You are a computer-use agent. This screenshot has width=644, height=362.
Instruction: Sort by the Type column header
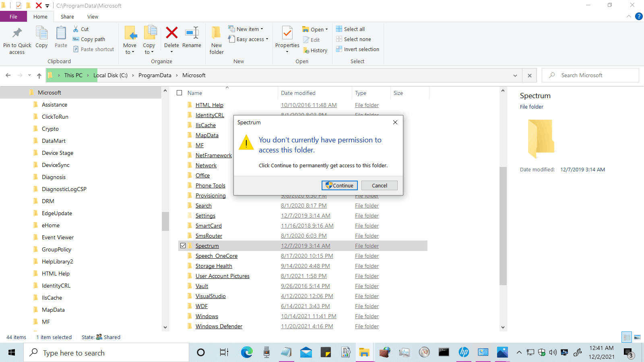pyautogui.click(x=361, y=93)
